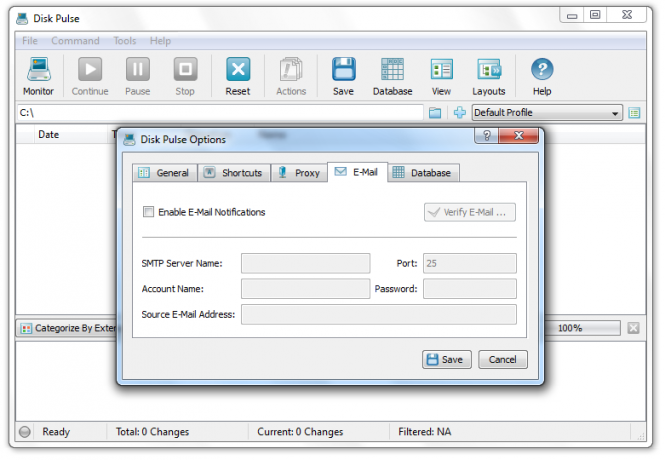
Task: Switch to the General tab
Action: click(165, 173)
